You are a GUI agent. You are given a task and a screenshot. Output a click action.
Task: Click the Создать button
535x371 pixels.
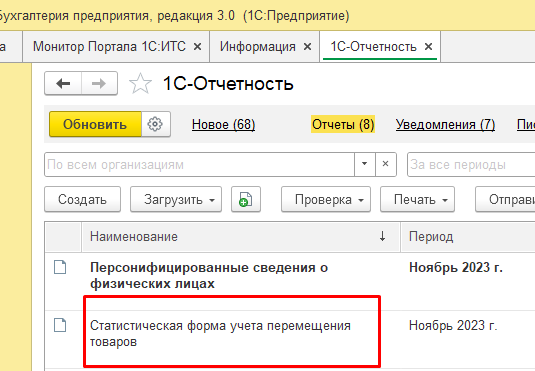(82, 199)
